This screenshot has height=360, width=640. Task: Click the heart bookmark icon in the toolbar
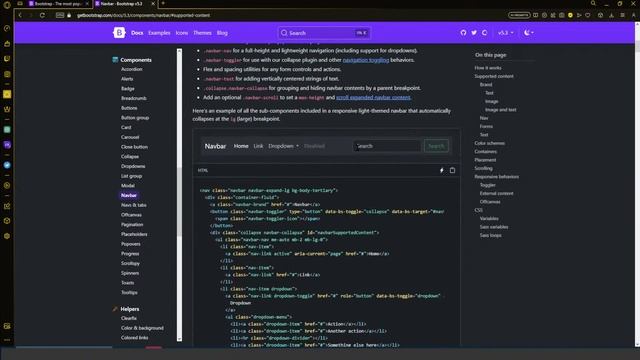click(588, 15)
